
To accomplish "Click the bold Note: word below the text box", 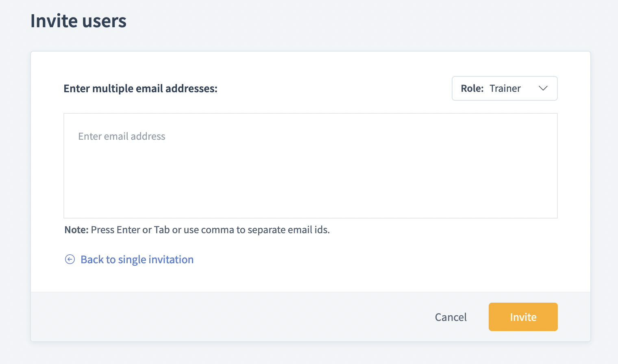I will (x=76, y=230).
